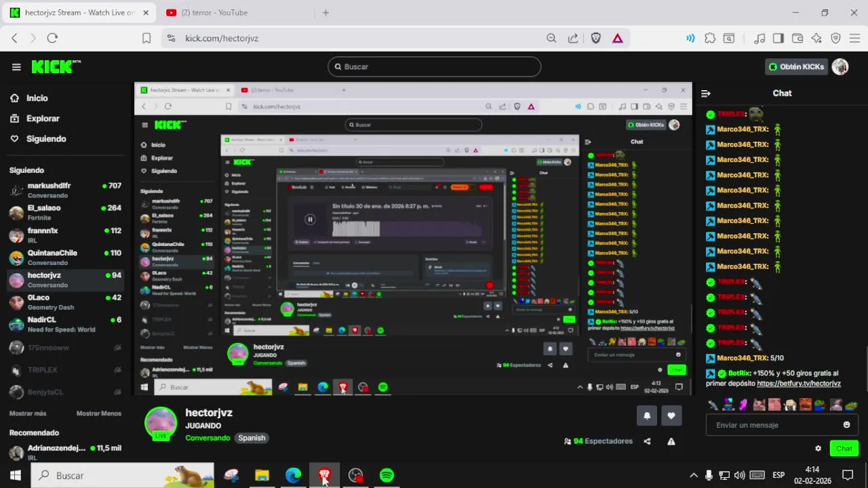Open Spotify from the taskbar
The height and width of the screenshot is (488, 868).
point(387,476)
